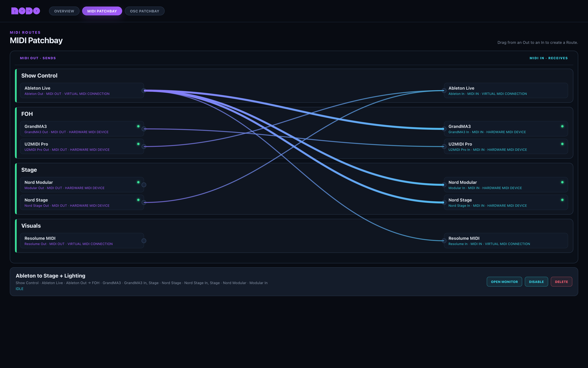Image resolution: width=588 pixels, height=368 pixels.
Task: Click 'MIDI OUT · SENDS' column header
Action: click(x=38, y=58)
